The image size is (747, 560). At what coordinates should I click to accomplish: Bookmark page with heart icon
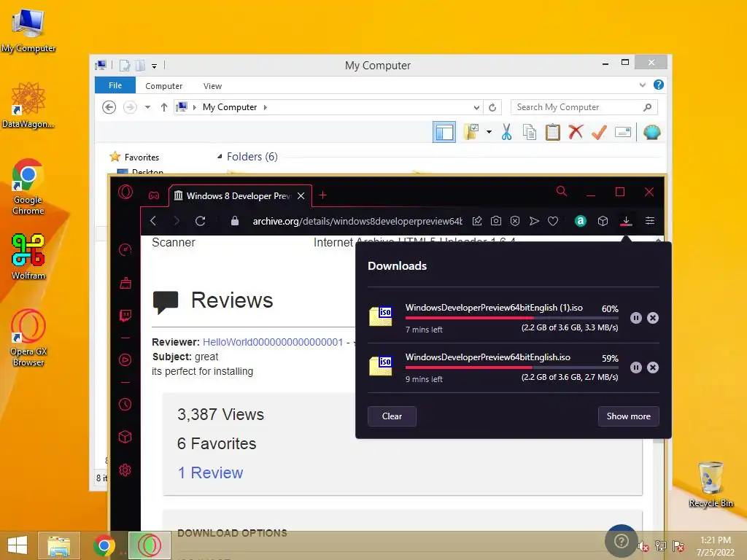[x=553, y=221]
